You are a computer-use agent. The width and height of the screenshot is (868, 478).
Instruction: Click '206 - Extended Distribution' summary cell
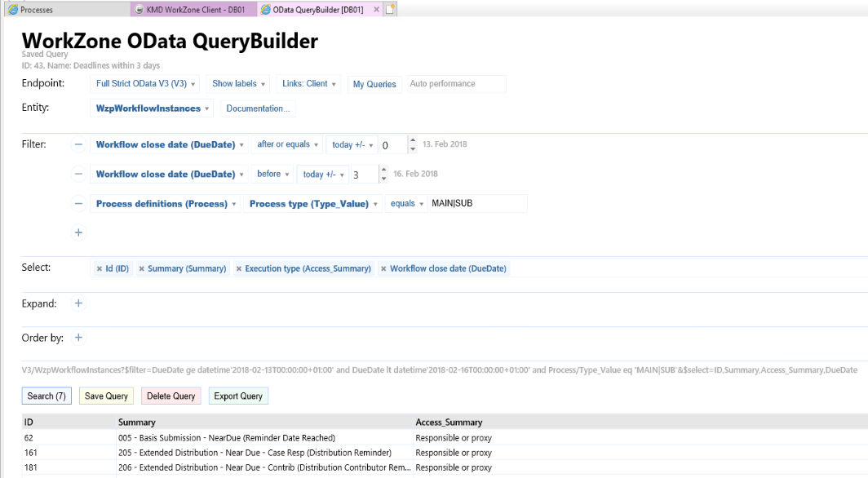click(x=264, y=467)
